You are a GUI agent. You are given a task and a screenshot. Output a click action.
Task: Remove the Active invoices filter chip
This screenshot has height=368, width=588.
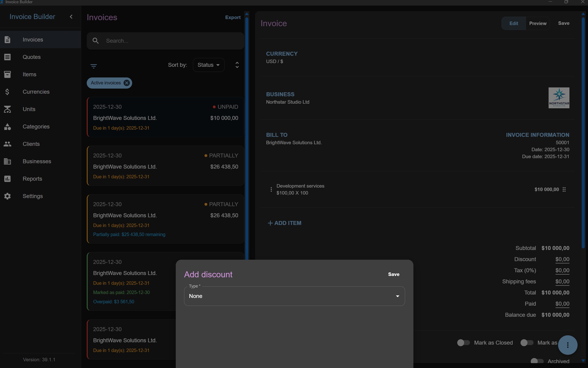click(x=127, y=83)
